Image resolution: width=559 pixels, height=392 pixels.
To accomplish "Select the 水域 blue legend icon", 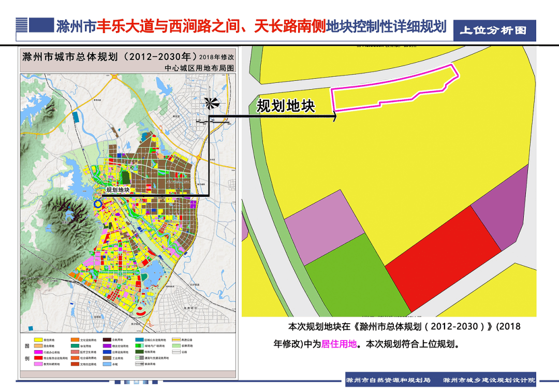I will [106, 364].
